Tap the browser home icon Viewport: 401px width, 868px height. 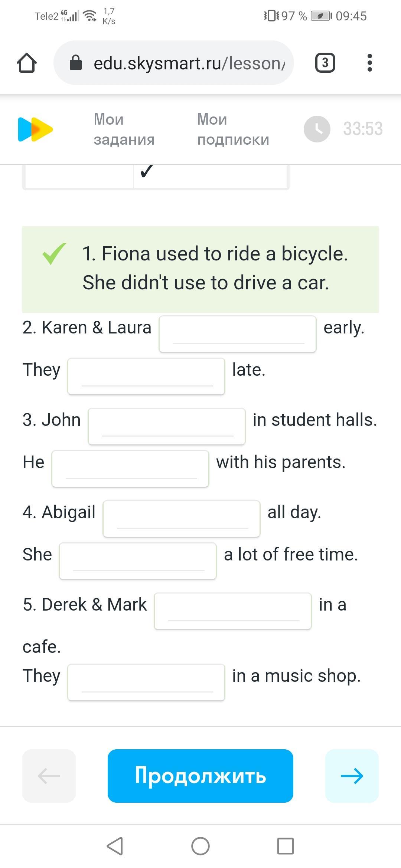(x=27, y=63)
